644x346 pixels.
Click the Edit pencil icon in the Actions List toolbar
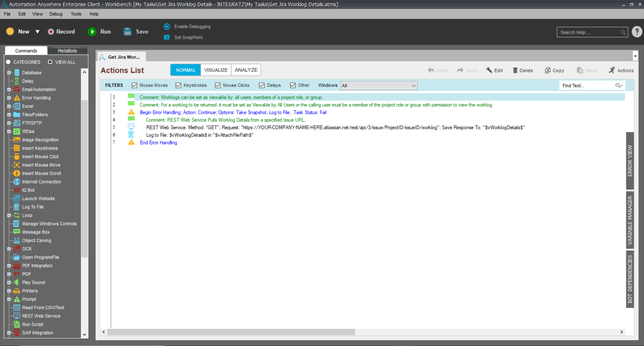click(489, 70)
